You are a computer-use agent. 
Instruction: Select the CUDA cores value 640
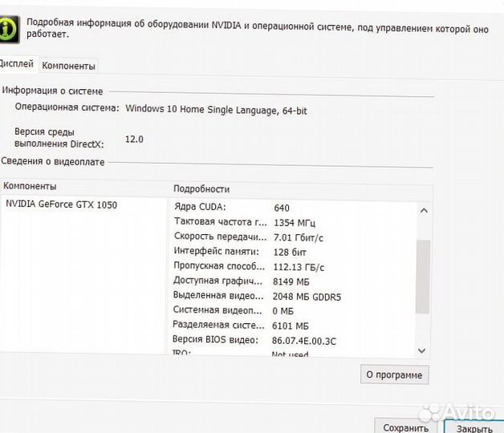click(x=282, y=208)
